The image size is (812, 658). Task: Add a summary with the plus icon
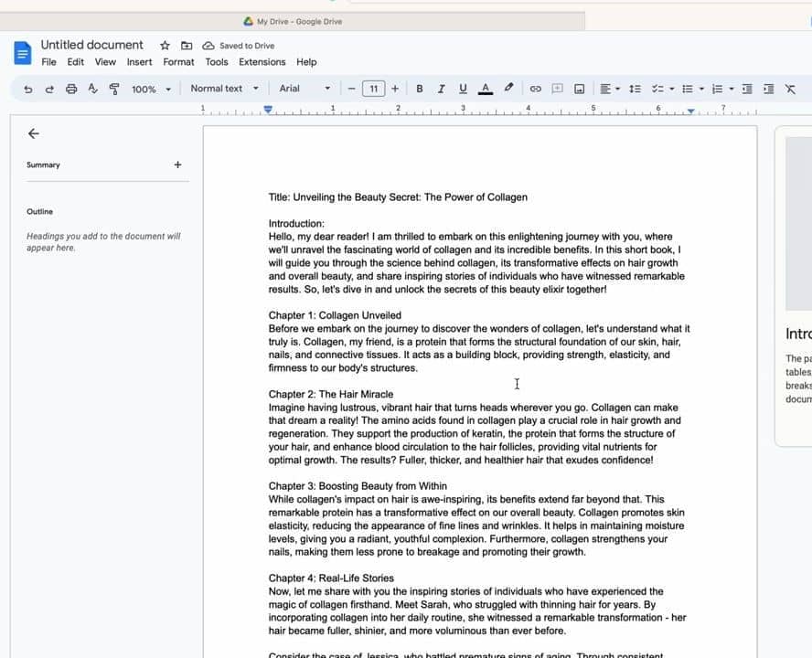click(177, 164)
